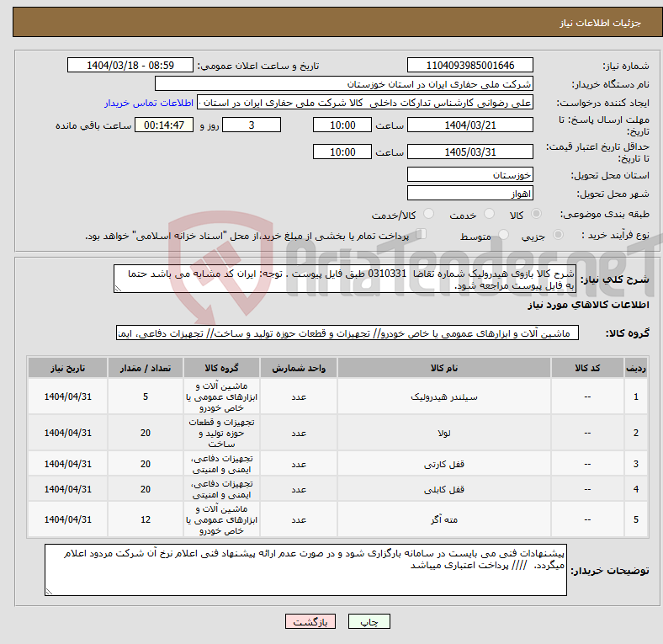Click the delivery city field اهواز
The width and height of the screenshot is (663, 644).
pos(469,194)
